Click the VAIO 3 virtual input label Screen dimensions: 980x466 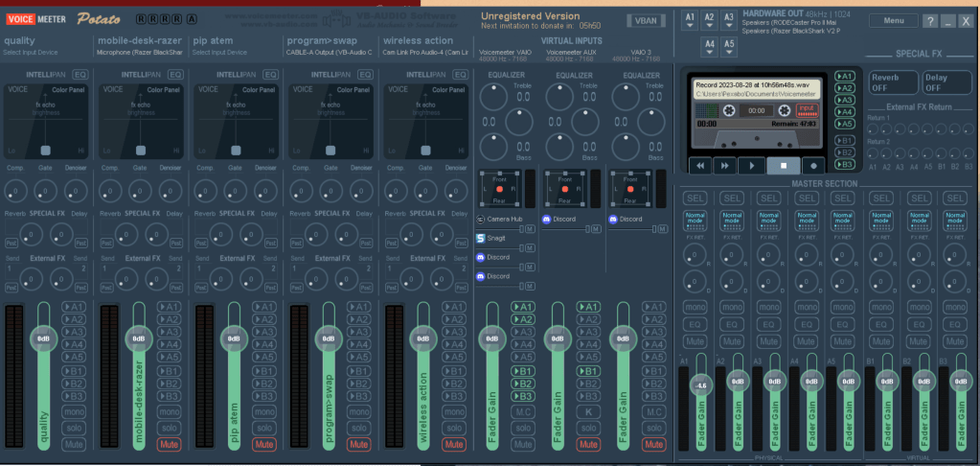(x=640, y=53)
